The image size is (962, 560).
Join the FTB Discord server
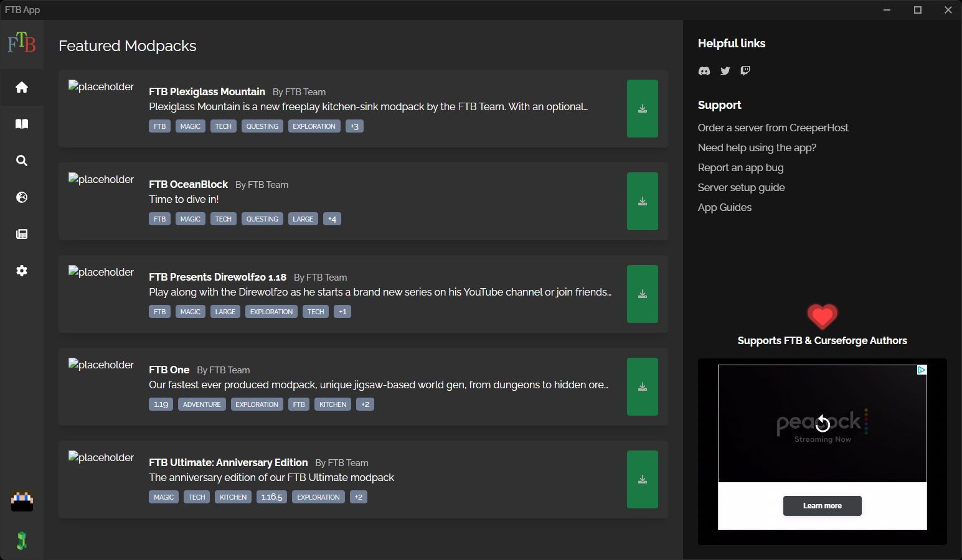[704, 70]
